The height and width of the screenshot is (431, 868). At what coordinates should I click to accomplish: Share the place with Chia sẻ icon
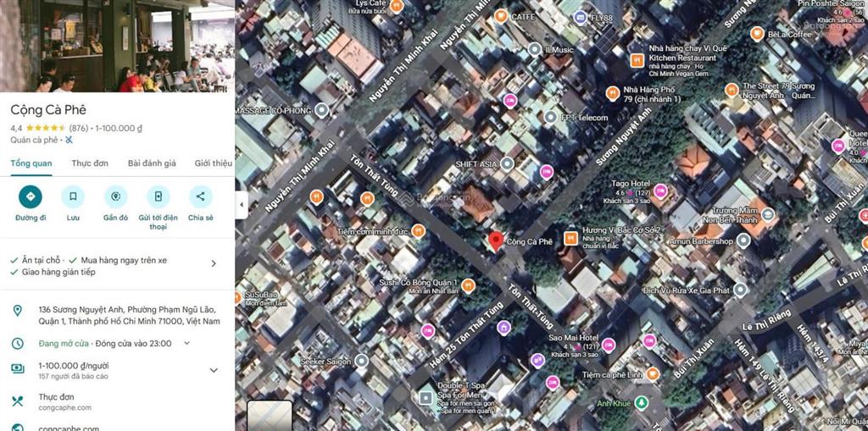(x=200, y=197)
